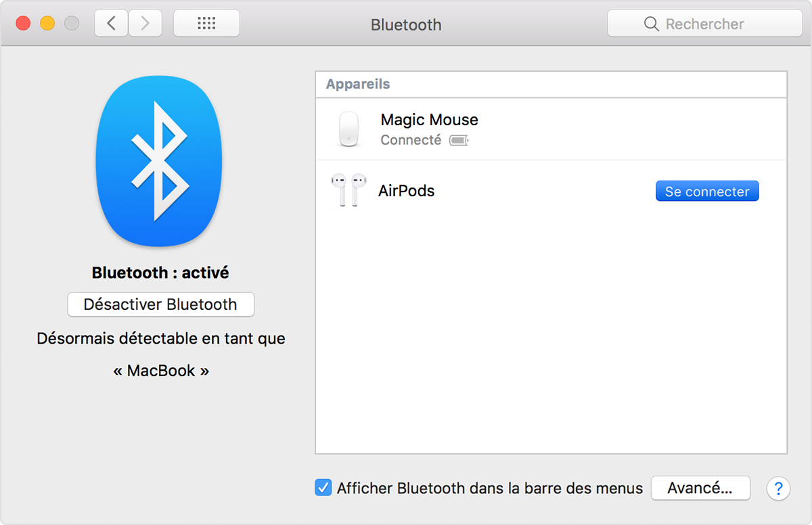Open help with the question mark button

778,488
